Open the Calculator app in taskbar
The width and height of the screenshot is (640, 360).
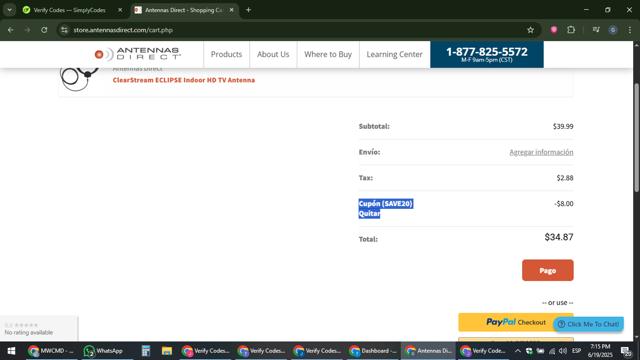coord(146,351)
